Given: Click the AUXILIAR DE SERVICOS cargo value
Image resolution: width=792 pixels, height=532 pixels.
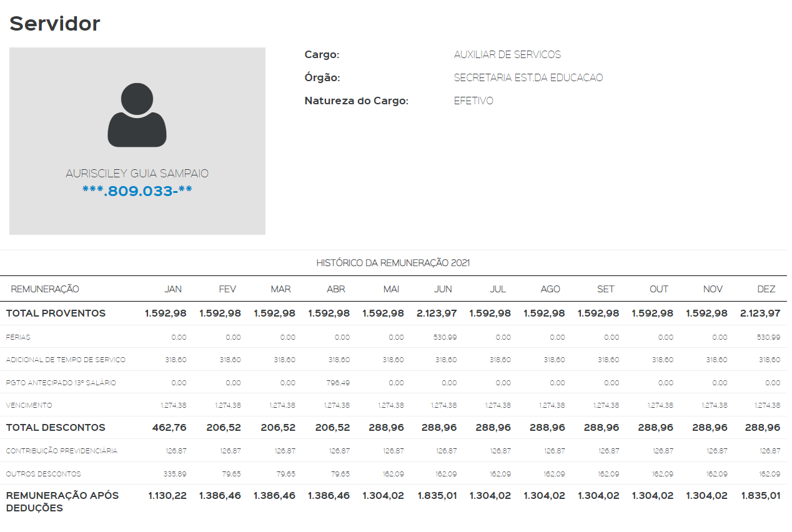Looking at the screenshot, I should (507, 55).
